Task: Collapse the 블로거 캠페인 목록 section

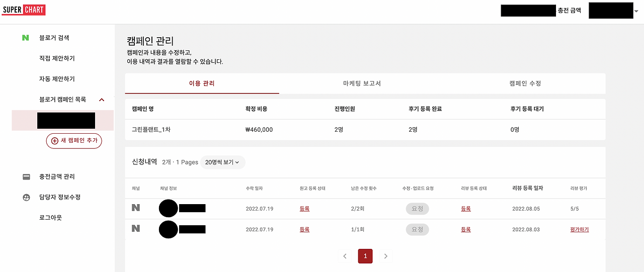Action: [x=102, y=100]
